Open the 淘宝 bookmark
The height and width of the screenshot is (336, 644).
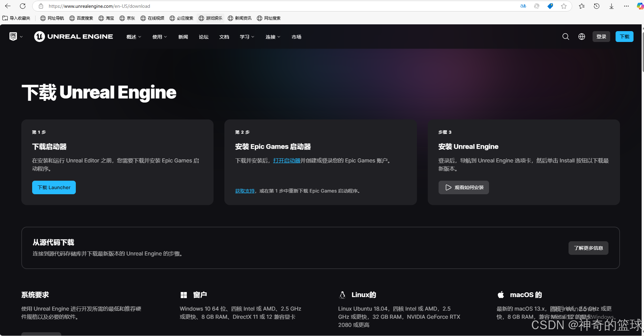click(106, 18)
